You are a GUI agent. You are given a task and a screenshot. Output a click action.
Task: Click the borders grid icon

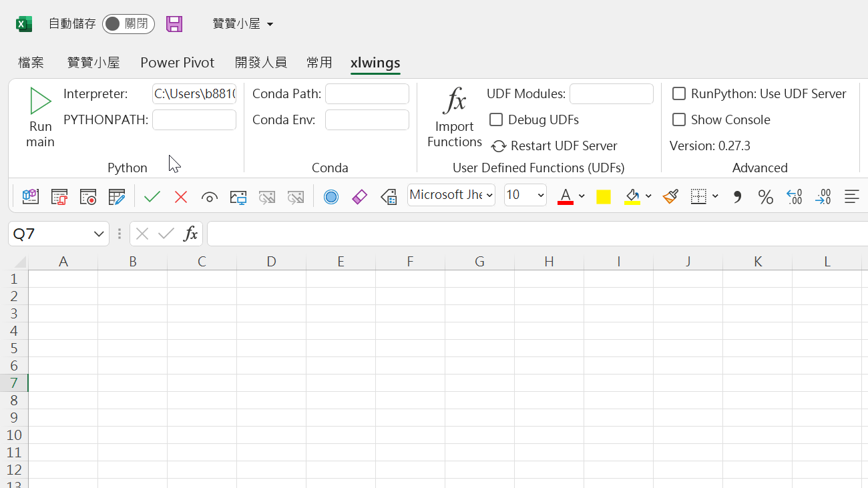pos(698,196)
